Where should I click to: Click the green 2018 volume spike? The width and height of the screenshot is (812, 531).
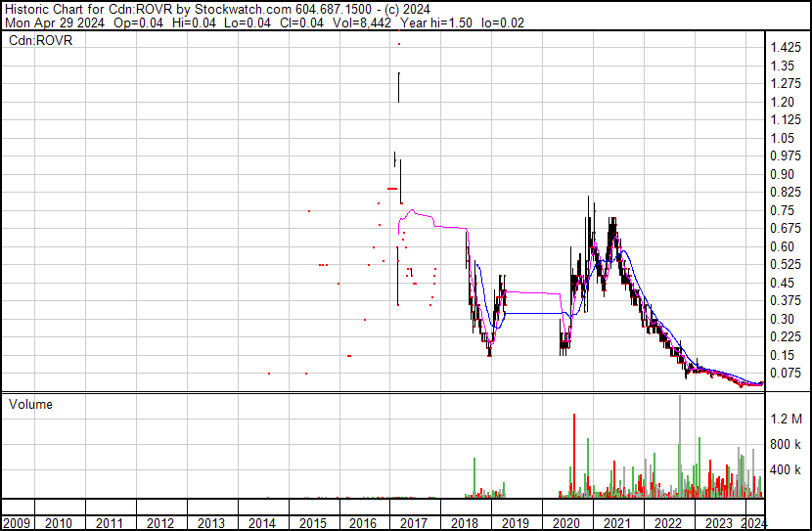474,477
